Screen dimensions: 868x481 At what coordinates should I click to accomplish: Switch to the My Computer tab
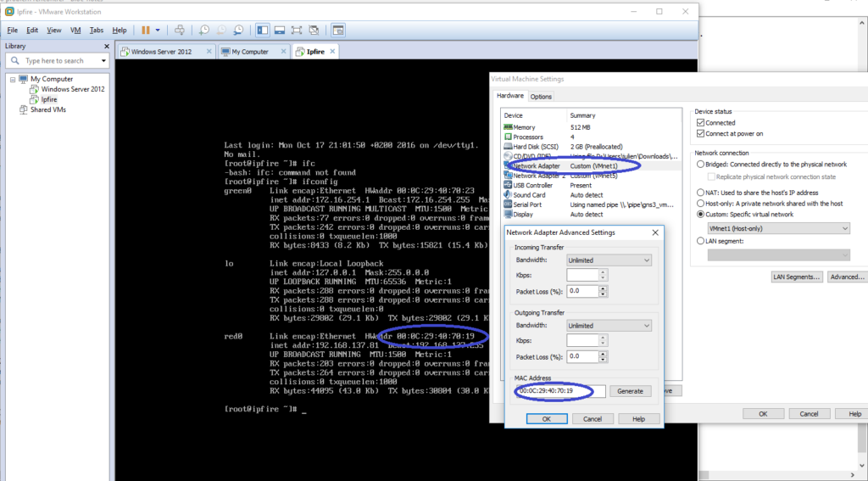tap(250, 52)
